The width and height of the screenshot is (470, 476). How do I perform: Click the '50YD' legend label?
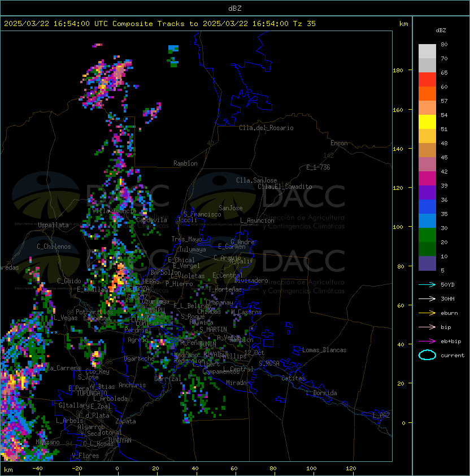(x=447, y=285)
